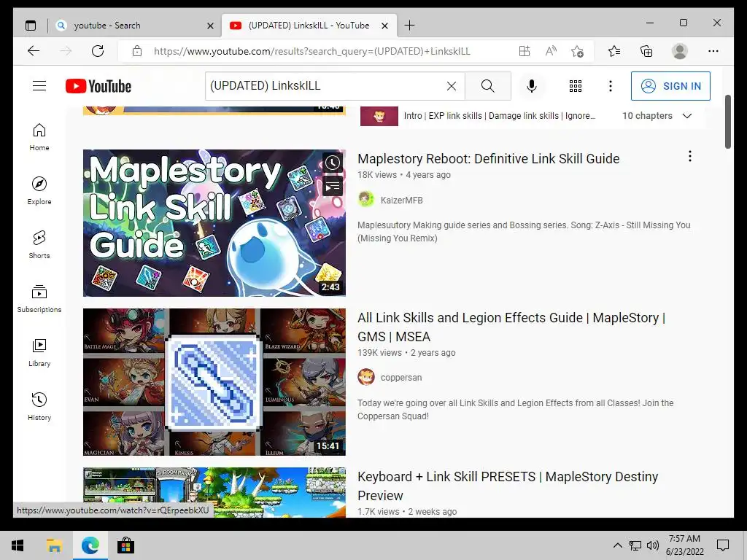
Task: Click the coppersan channel avatar
Action: click(366, 377)
